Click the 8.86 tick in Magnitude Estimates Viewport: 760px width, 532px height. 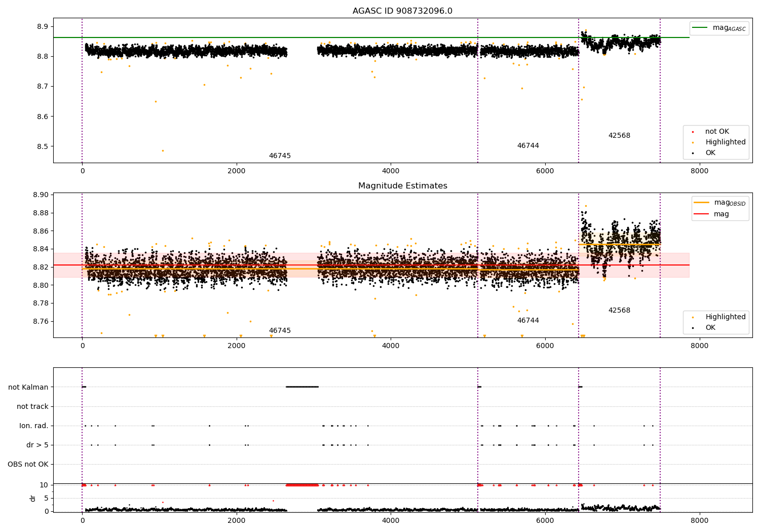[41, 231]
